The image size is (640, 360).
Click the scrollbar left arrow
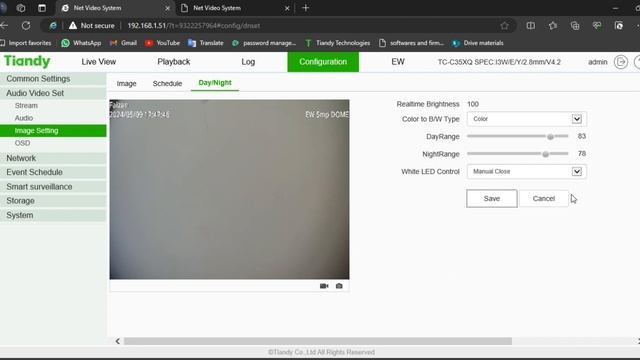pyautogui.click(x=118, y=341)
